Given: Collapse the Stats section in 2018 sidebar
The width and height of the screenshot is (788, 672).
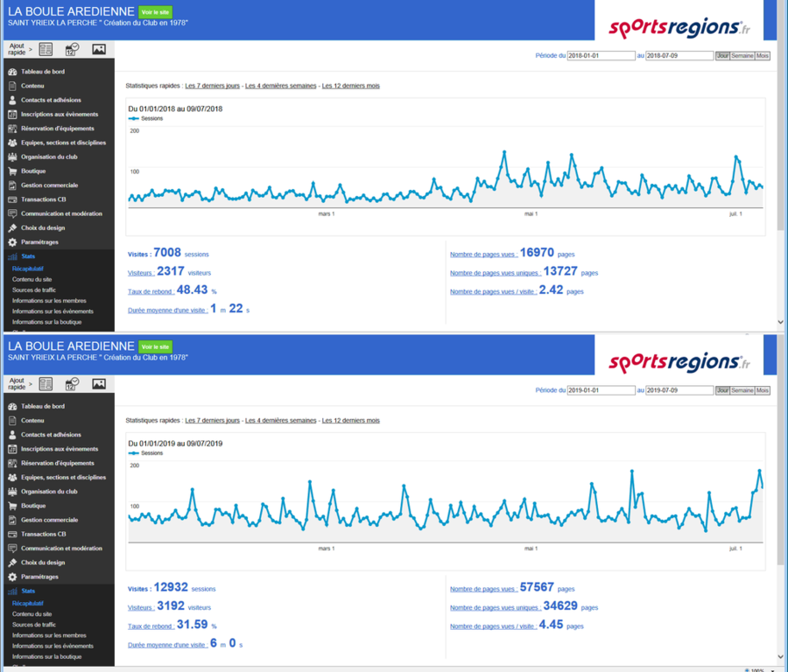Looking at the screenshot, I should tap(27, 256).
